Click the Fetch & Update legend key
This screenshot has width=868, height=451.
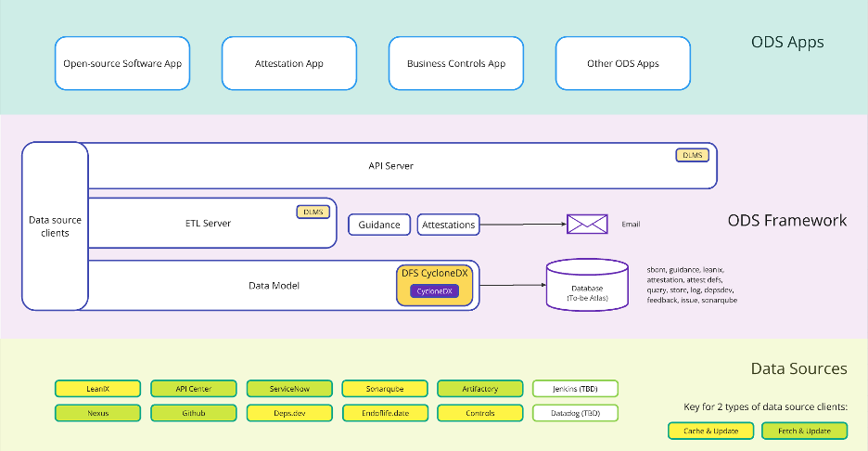[804, 431]
